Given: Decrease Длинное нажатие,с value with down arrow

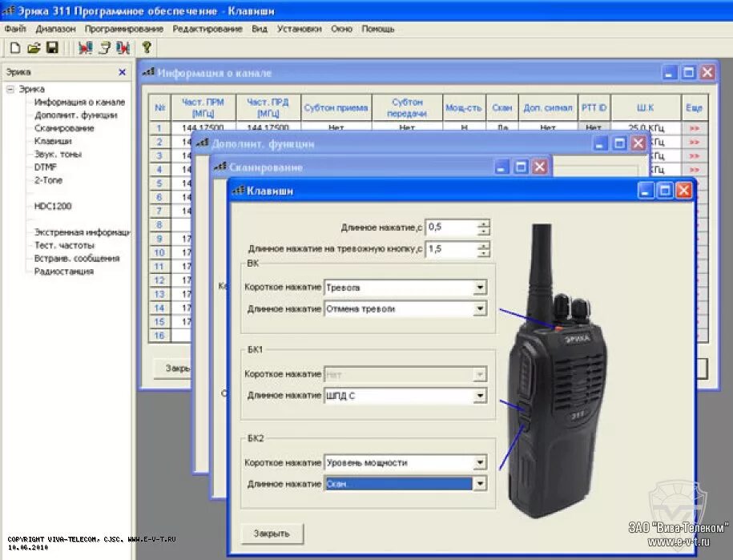Looking at the screenshot, I should pyautogui.click(x=483, y=232).
